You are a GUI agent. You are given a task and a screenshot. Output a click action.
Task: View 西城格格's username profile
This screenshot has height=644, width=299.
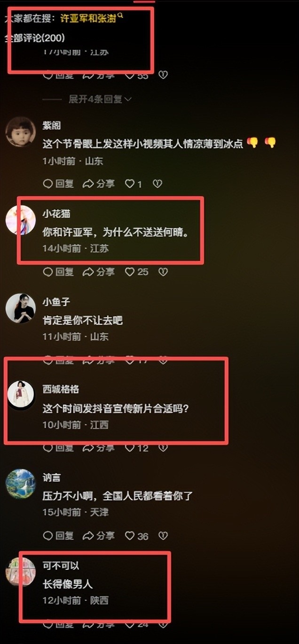61,389
